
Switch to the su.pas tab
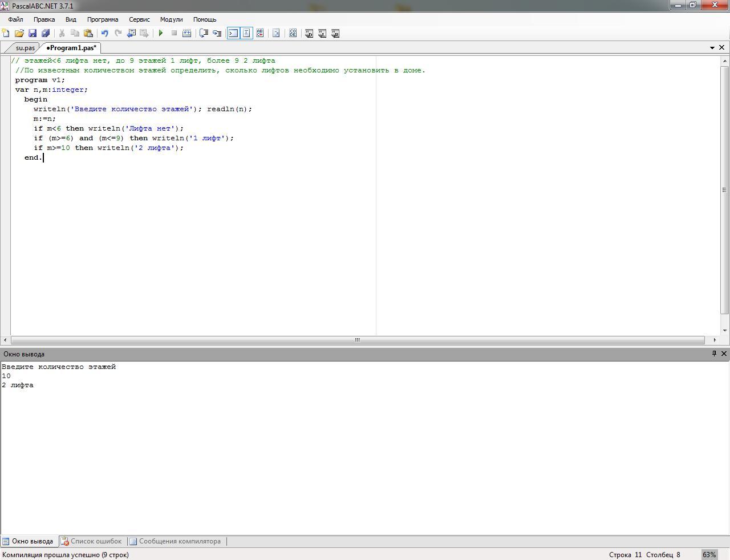pyautogui.click(x=25, y=48)
